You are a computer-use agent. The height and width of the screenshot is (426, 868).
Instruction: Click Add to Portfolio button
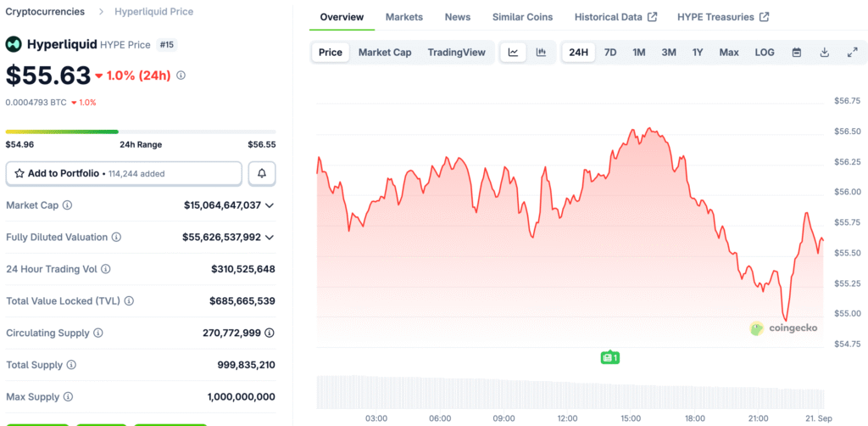click(x=124, y=173)
